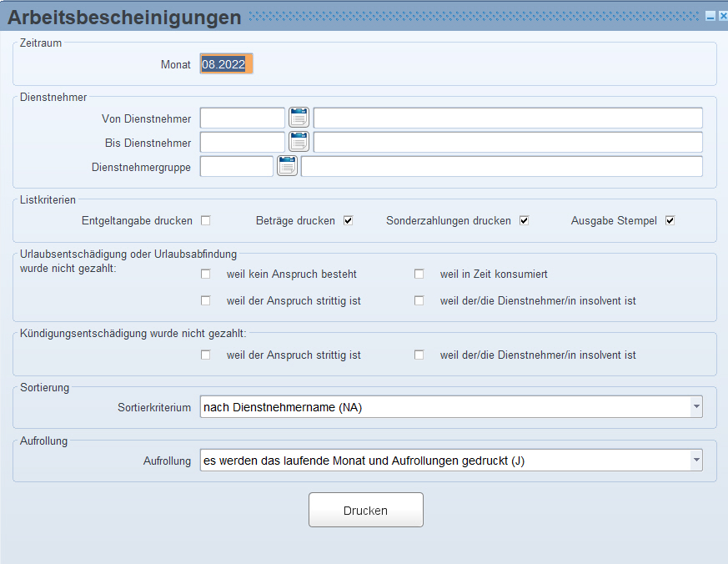Open lookup icon for Bis Dienstnehmer

pyautogui.click(x=299, y=142)
